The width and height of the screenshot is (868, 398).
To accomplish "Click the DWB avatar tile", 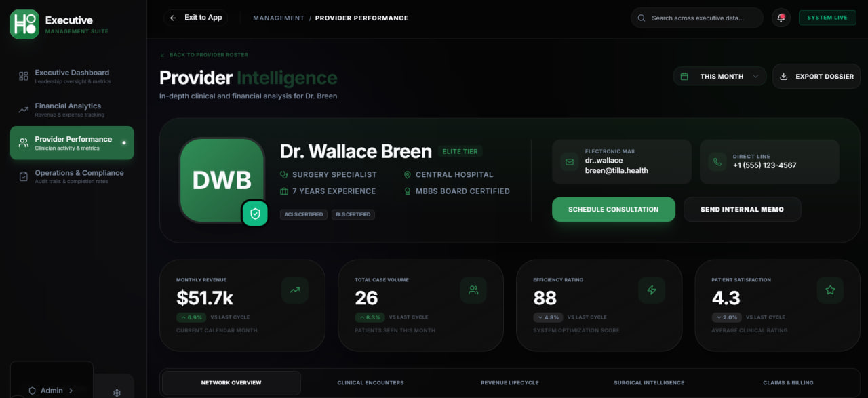I will pos(222,180).
